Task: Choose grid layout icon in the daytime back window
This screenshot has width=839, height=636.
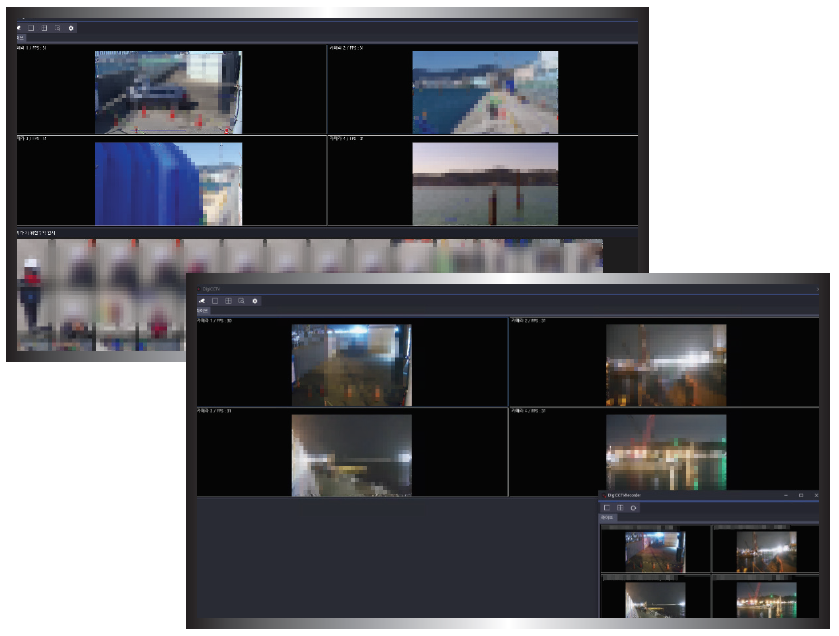Action: point(44,28)
